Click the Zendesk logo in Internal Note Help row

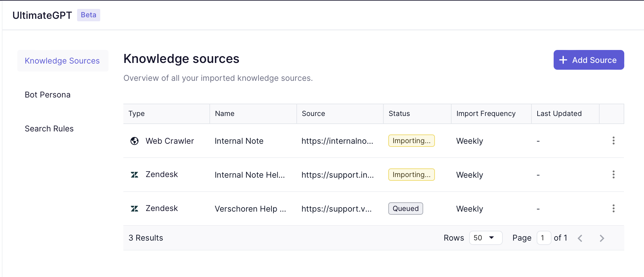pyautogui.click(x=134, y=175)
